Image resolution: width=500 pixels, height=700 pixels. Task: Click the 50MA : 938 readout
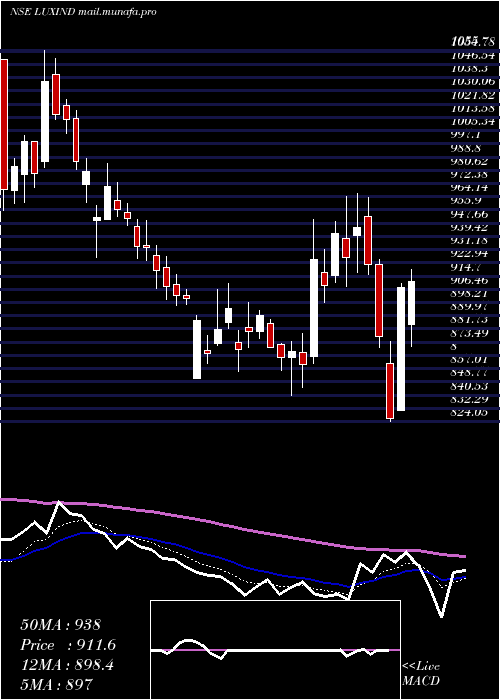coord(61,625)
